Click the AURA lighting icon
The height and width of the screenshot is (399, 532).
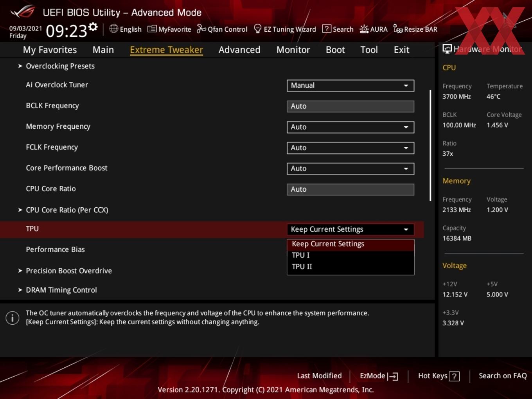pyautogui.click(x=364, y=29)
